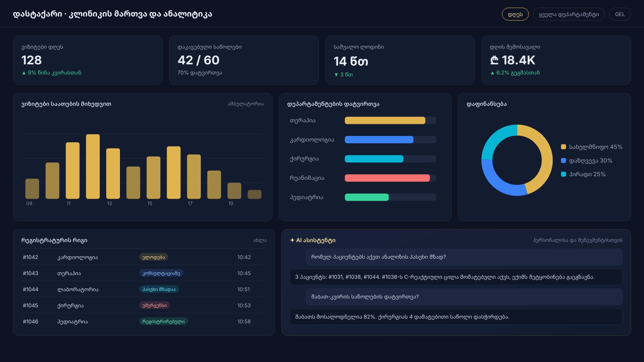Click the ელოდება status badge
The height and width of the screenshot is (362, 644).
point(154,257)
